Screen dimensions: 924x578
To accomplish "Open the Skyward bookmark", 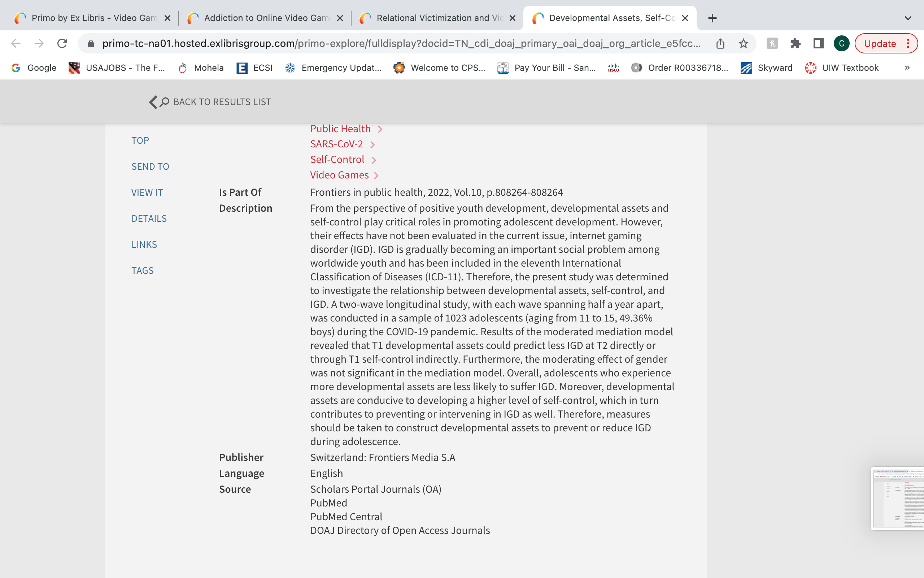I will pyautogui.click(x=766, y=68).
